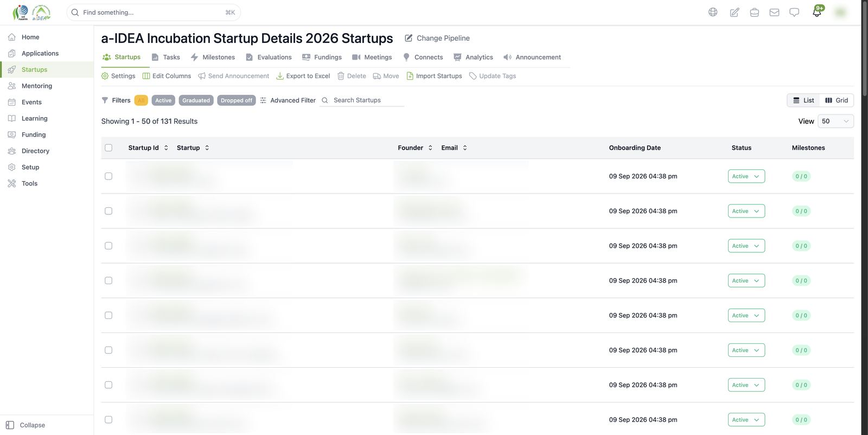Export startups to Excel
This screenshot has width=868, height=435.
(x=303, y=76)
